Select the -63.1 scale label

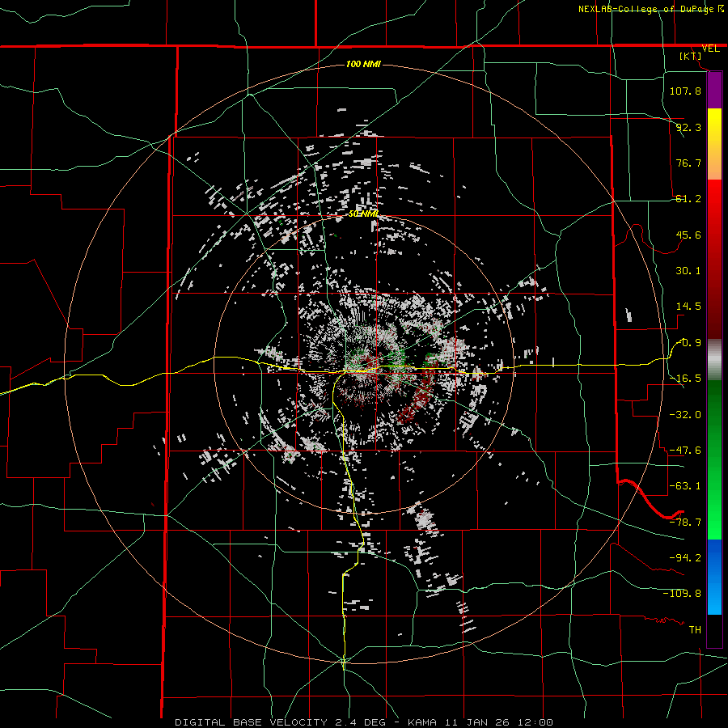[x=685, y=486]
